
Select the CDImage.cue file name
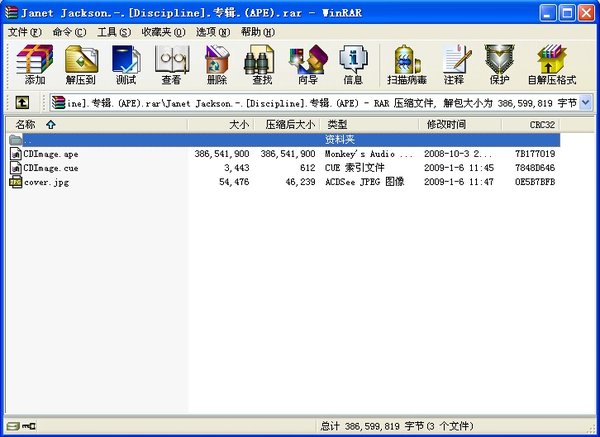tap(51, 168)
